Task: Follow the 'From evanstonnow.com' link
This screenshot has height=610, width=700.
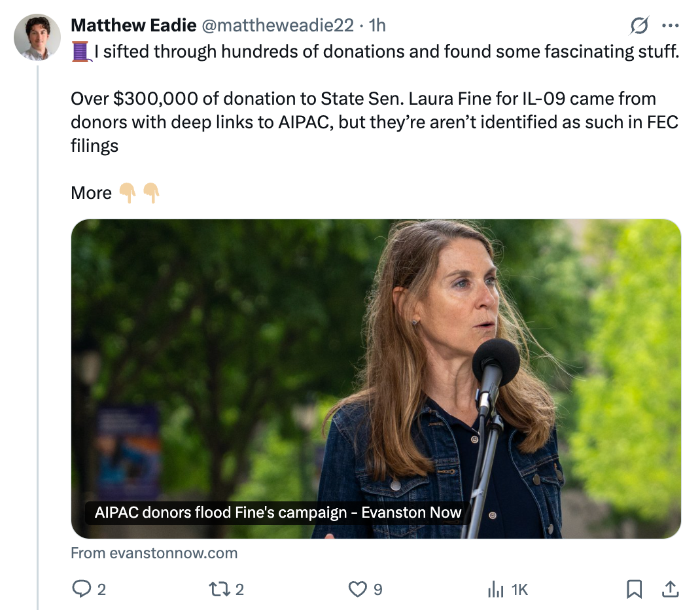Action: (x=154, y=553)
